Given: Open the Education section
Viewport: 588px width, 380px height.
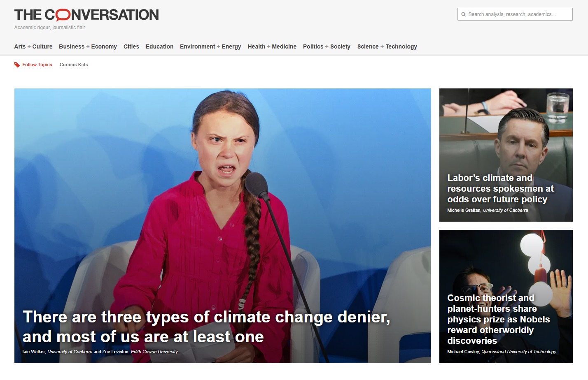Looking at the screenshot, I should 159,46.
